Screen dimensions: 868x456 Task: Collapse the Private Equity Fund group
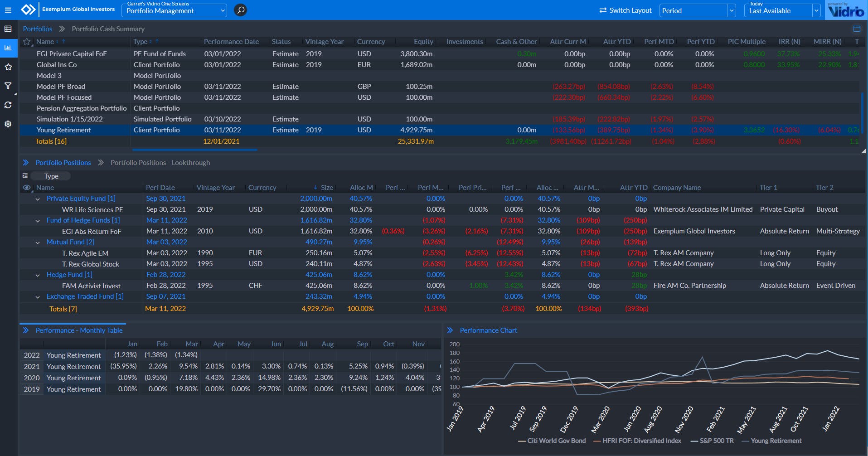(38, 199)
